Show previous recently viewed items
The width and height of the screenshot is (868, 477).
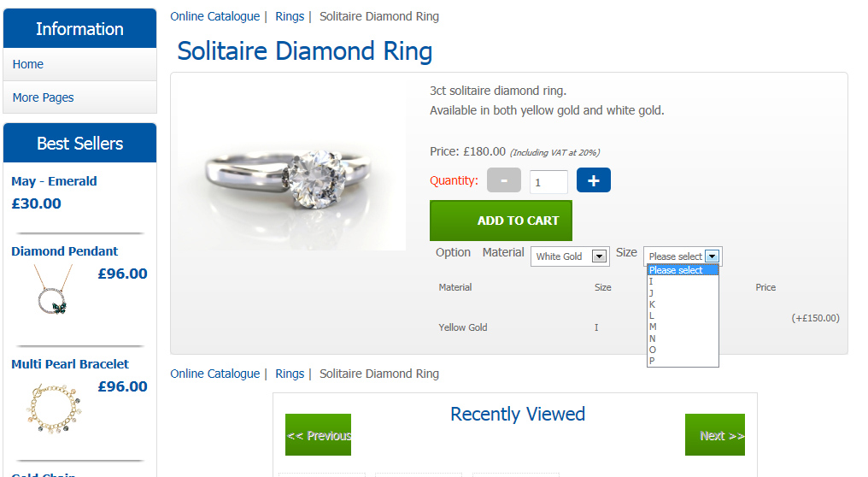tap(318, 435)
